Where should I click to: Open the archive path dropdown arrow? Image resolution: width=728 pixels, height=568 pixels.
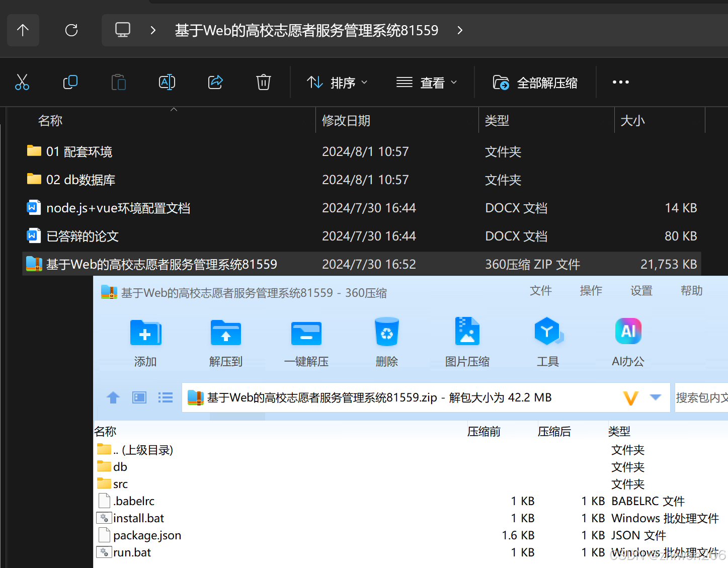point(656,397)
